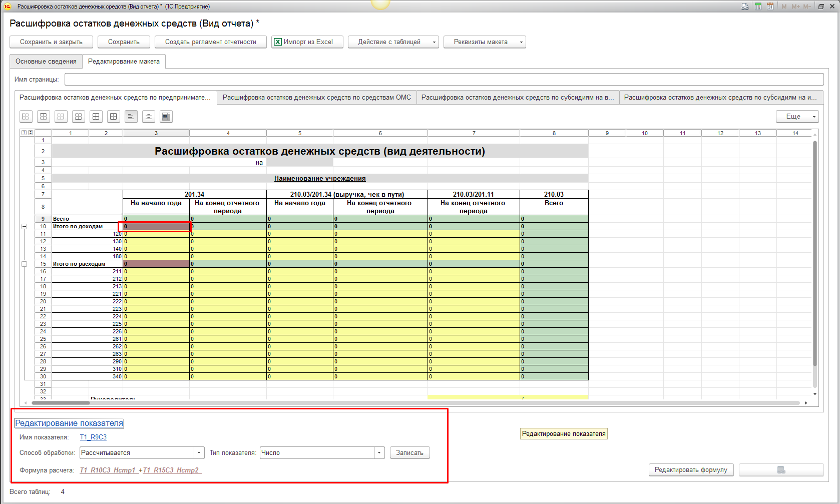Open 'Способ обработки' dropdown
The image size is (840, 504).
pyautogui.click(x=199, y=453)
